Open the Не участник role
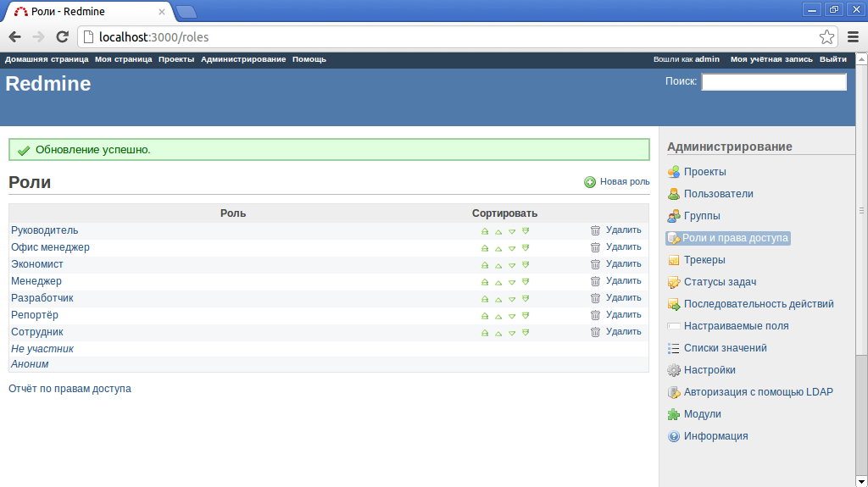 (42, 349)
